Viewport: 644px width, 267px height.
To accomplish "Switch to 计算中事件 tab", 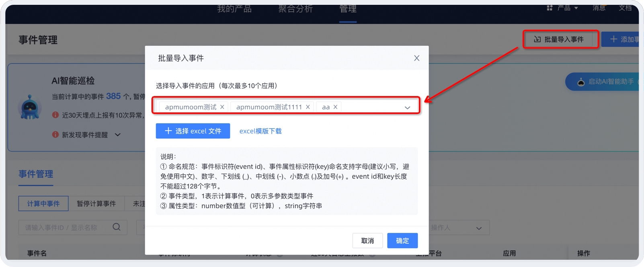I will coord(43,203).
